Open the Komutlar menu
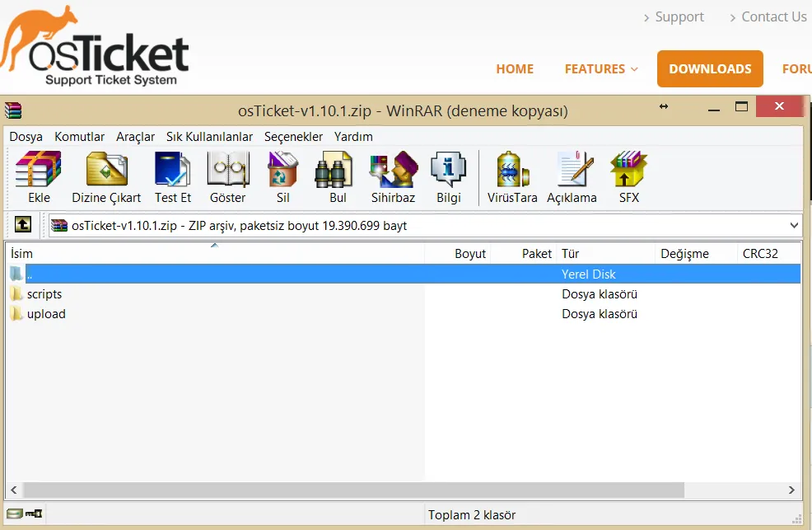Viewport: 812px width, 530px height. (79, 137)
